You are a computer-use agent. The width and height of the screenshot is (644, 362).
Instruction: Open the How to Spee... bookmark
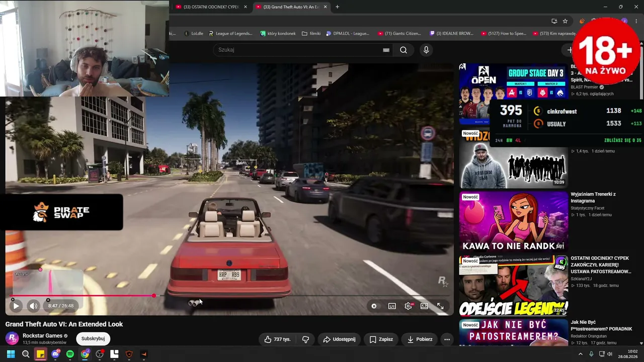(503, 34)
